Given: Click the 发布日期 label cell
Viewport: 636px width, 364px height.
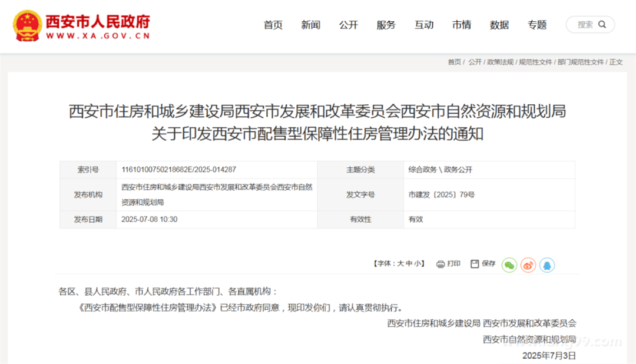Looking at the screenshot, I should 88,220.
